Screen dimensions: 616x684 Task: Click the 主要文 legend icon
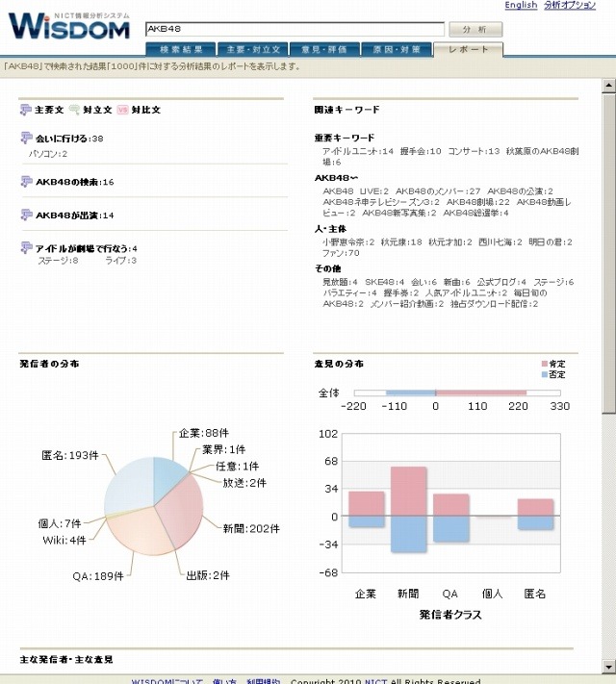26,110
